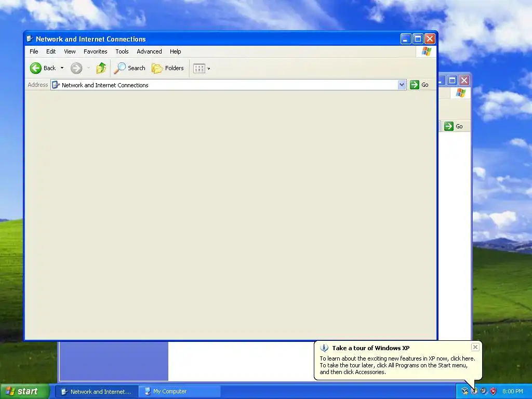Image resolution: width=532 pixels, height=399 pixels.
Task: Close the Network and Internet Connections window
Action: coord(430,39)
